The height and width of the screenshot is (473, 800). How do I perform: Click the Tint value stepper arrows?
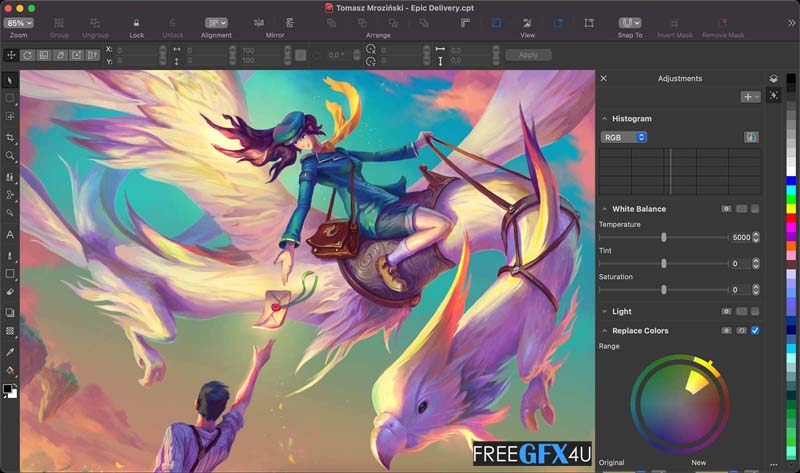(x=756, y=263)
